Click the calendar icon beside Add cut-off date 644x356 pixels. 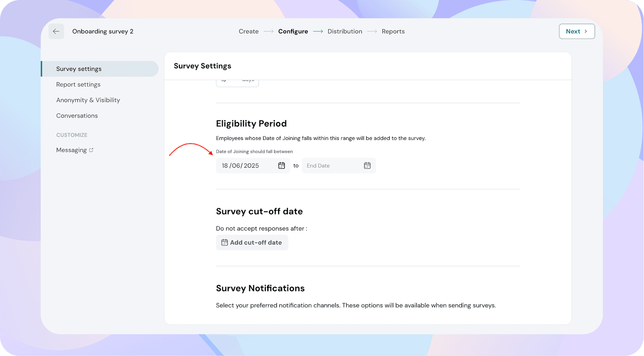pyautogui.click(x=225, y=243)
